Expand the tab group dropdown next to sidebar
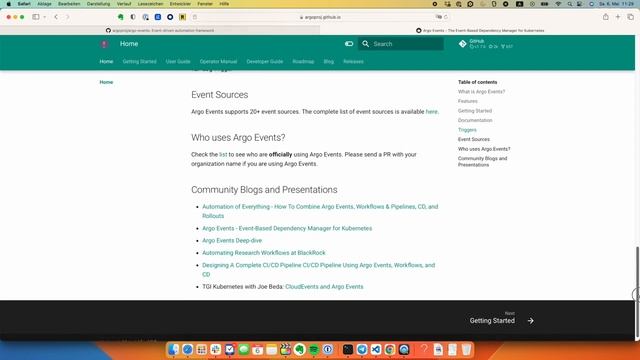The width and height of the screenshot is (640, 360). pos(44,17)
